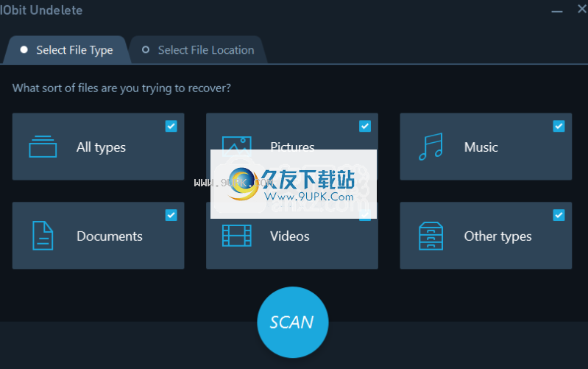Click the Videos film strip icon
This screenshot has height=369, width=588.
click(237, 236)
